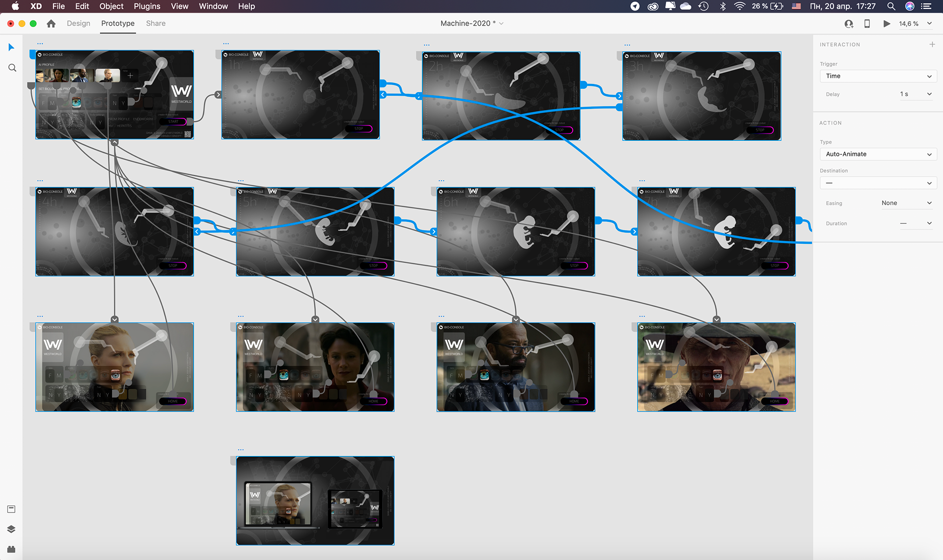Switch to the Prototype mode tab
Viewport: 943px width, 560px height.
[x=118, y=23]
